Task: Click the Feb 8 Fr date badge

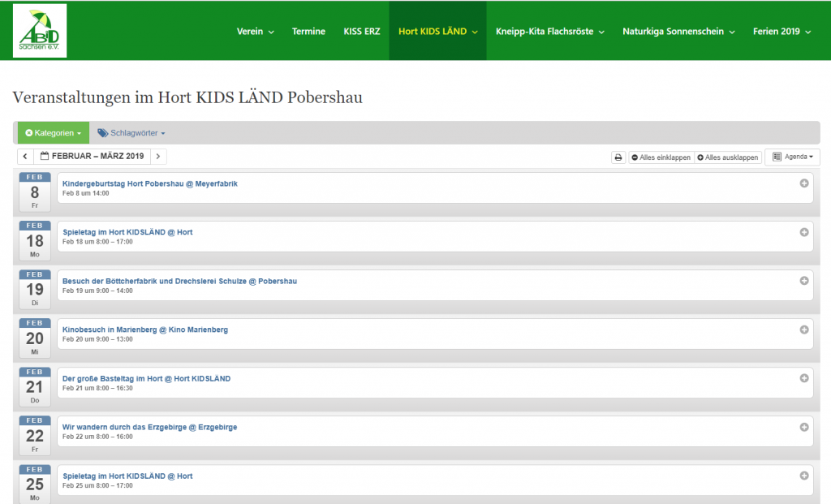Action: click(x=34, y=192)
